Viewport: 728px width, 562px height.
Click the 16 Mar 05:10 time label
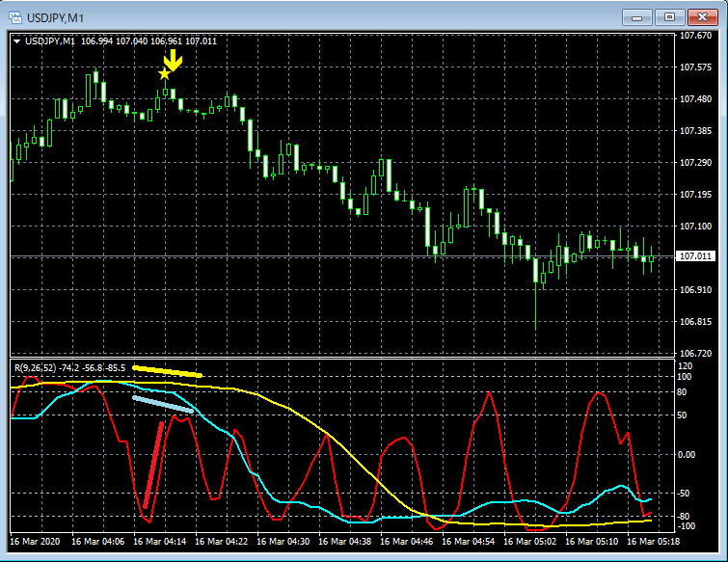[592, 542]
